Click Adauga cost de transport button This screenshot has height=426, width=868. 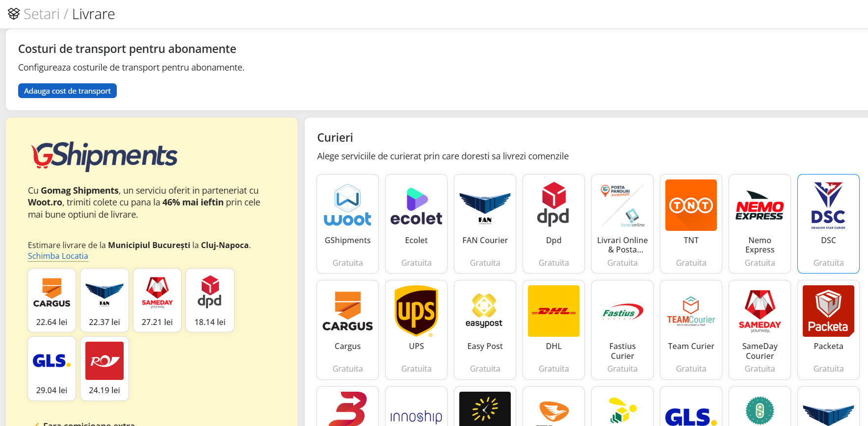pos(67,91)
